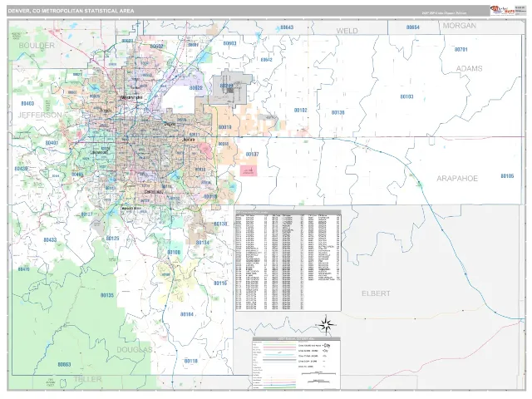Click ZIP code 80401 label
Image resolution: width=532 pixels, height=399 pixels.
pyautogui.click(x=52, y=143)
